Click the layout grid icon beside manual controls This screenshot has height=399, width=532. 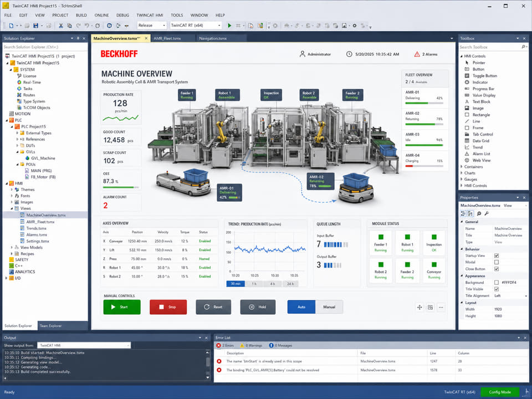(430, 308)
